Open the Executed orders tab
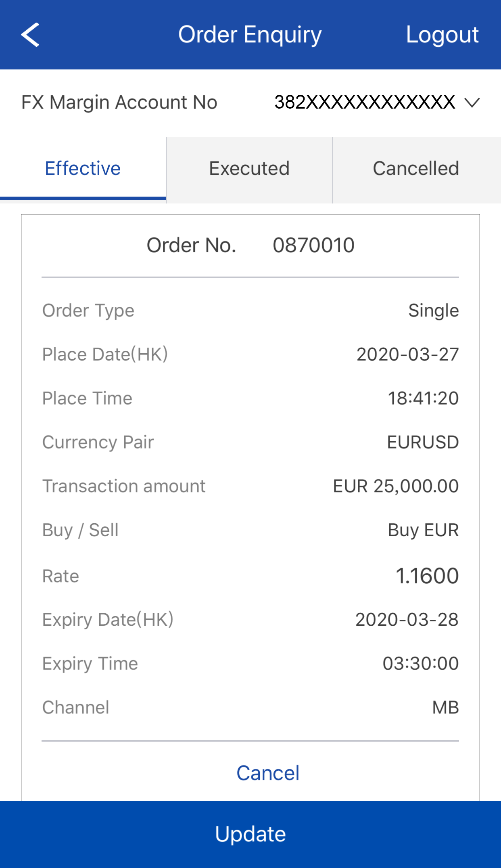Viewport: 501px width, 868px height. tap(249, 169)
